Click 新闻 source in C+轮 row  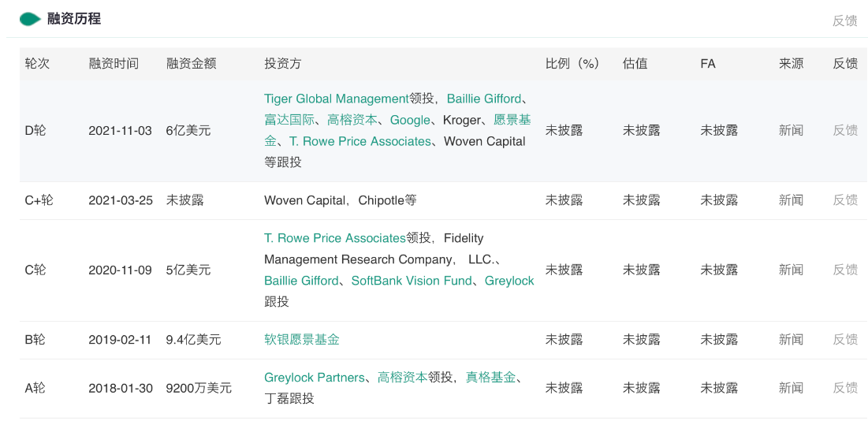(791, 200)
